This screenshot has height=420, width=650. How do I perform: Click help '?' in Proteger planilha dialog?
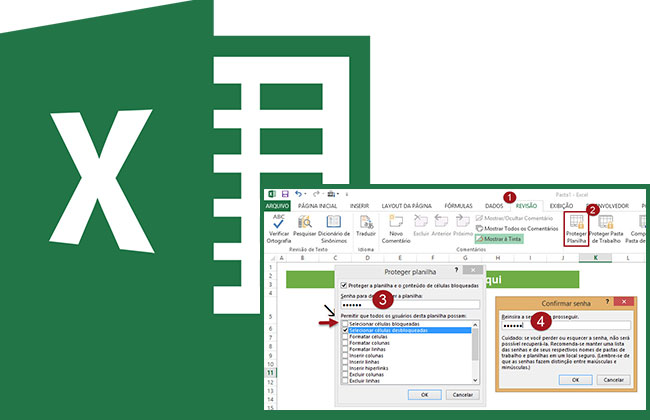[x=456, y=270]
